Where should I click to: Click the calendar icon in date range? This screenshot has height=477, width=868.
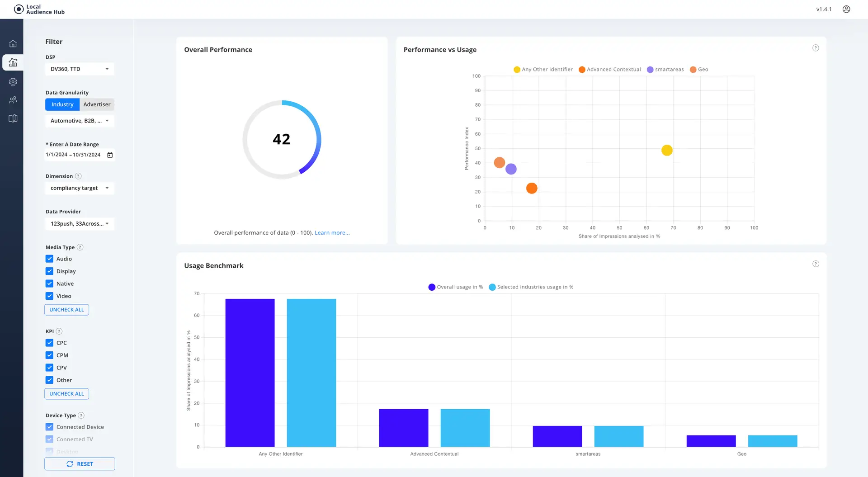point(110,155)
